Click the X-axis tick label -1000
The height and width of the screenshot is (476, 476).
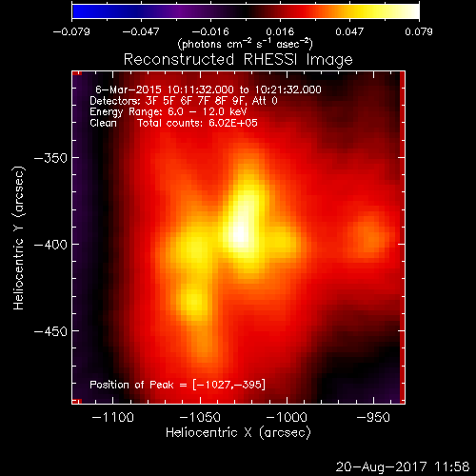pos(287,417)
